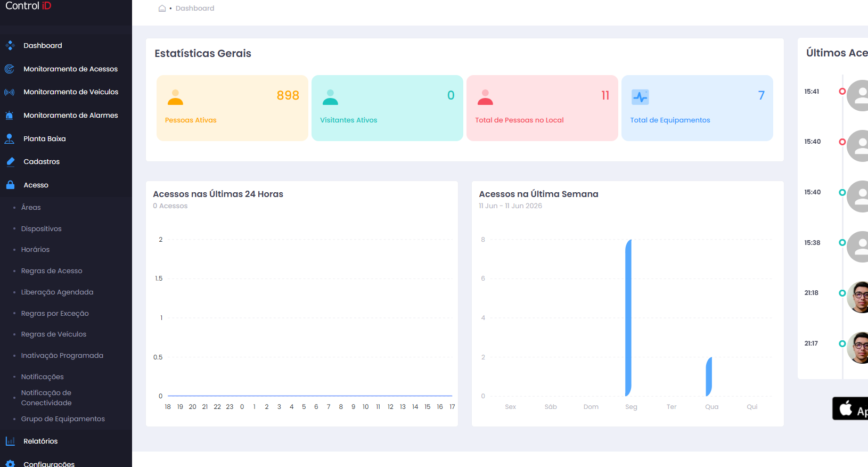This screenshot has width=868, height=467.
Task: Click the blue 7 equipment count
Action: point(761,95)
